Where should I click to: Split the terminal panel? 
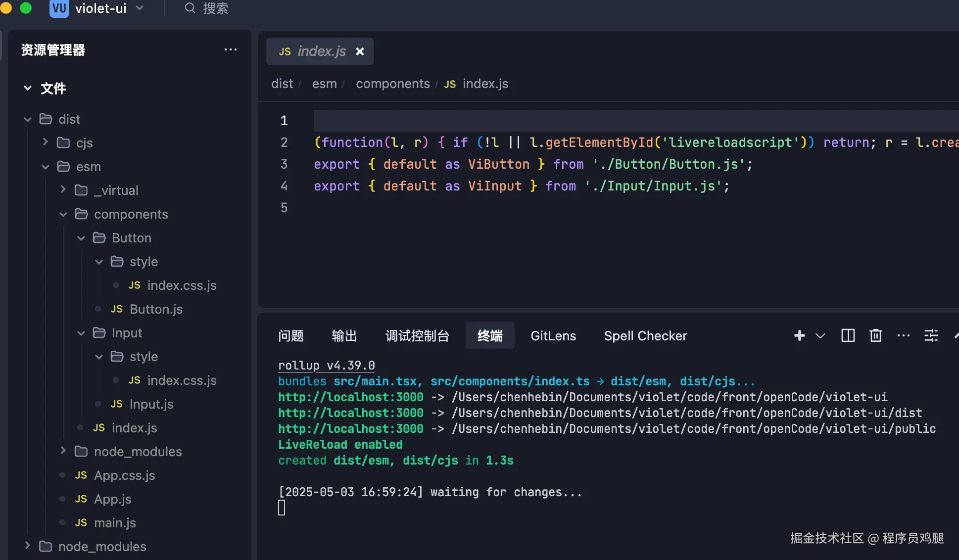[x=848, y=336]
